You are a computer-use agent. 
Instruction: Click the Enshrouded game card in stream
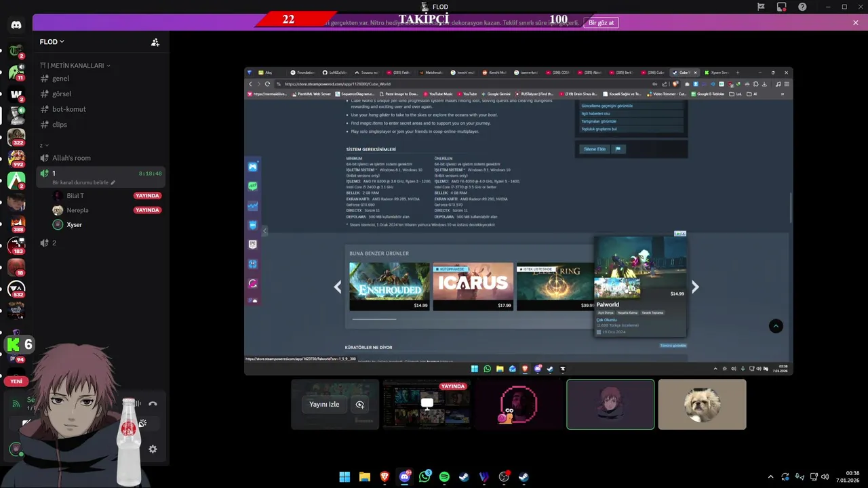(389, 287)
